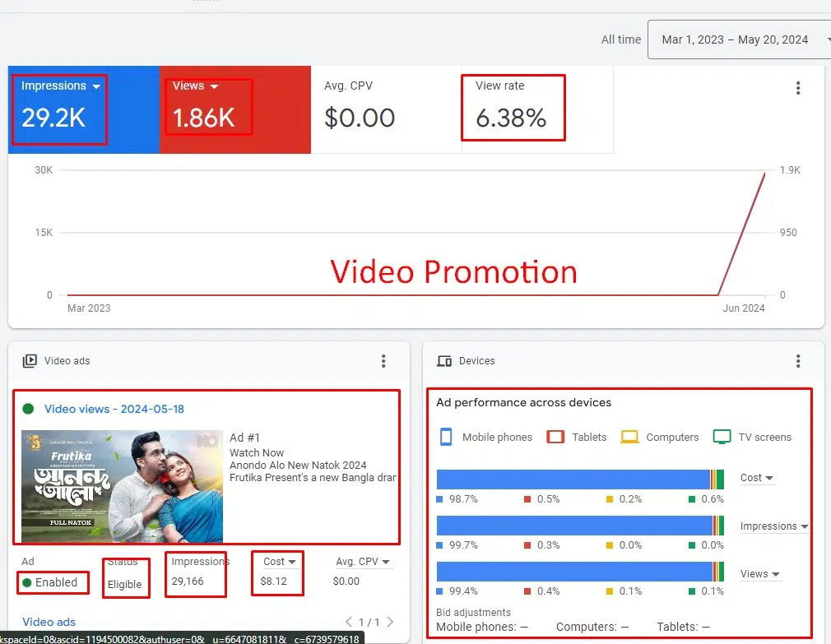
Task: Open the overview chart three-dot menu
Action: (x=797, y=89)
